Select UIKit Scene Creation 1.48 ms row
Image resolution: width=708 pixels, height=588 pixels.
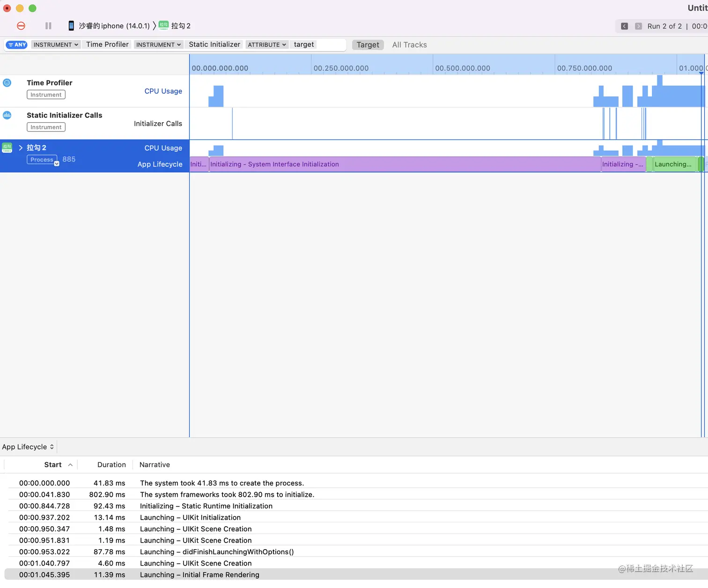tap(356, 529)
